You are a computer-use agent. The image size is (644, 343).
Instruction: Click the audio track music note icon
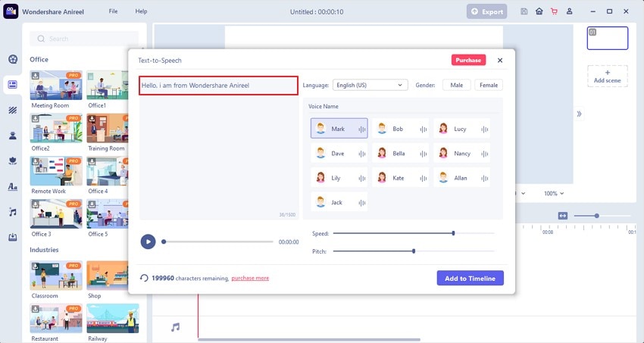pos(175,327)
